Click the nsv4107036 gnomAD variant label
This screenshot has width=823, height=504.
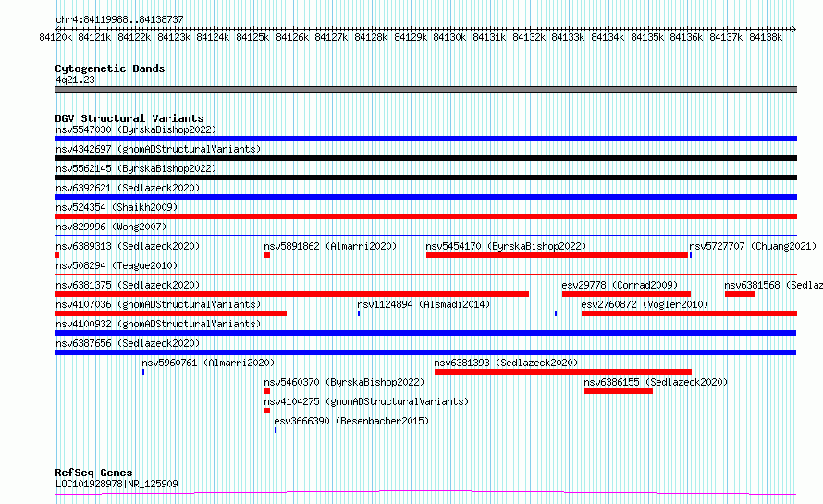pos(158,304)
